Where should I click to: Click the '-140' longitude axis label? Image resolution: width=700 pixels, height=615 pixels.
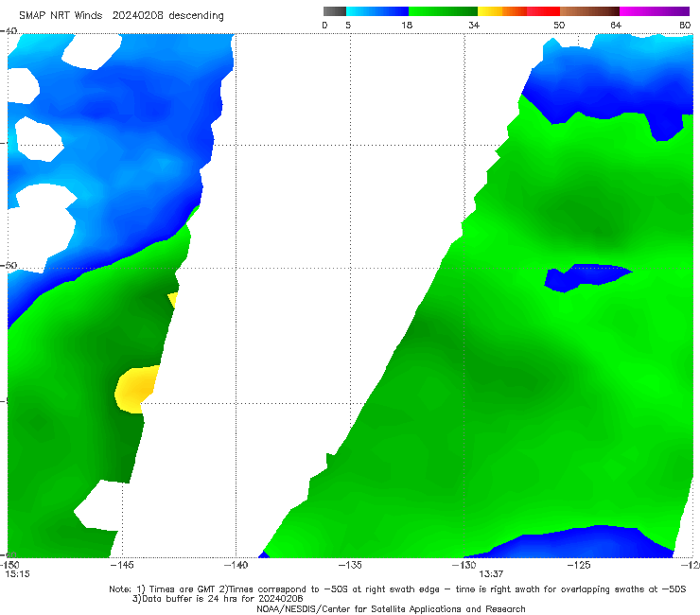236,565
